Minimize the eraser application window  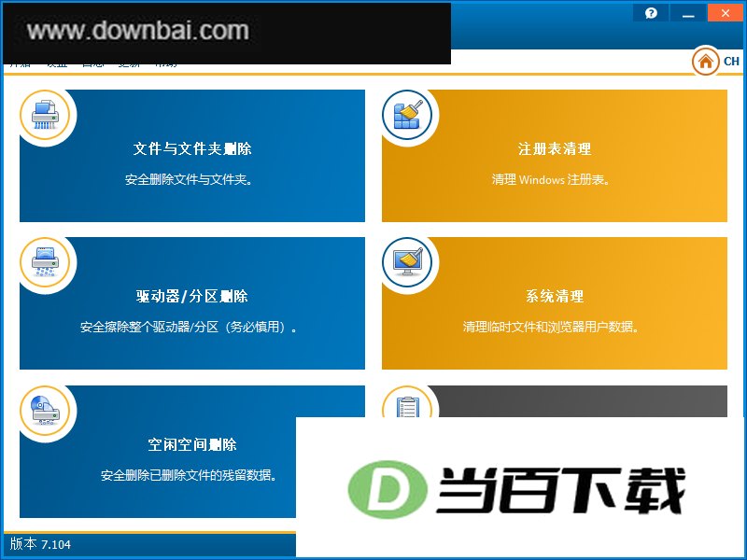(x=688, y=13)
